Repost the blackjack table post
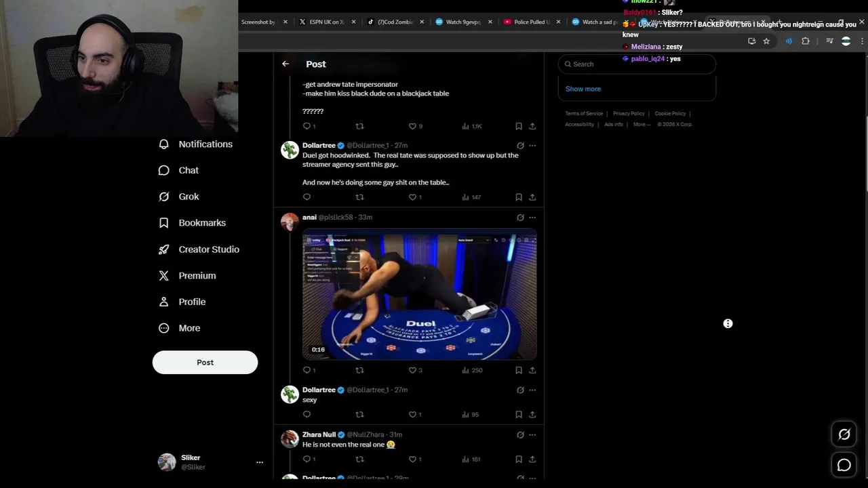This screenshot has height=488, width=868. pyautogui.click(x=359, y=126)
